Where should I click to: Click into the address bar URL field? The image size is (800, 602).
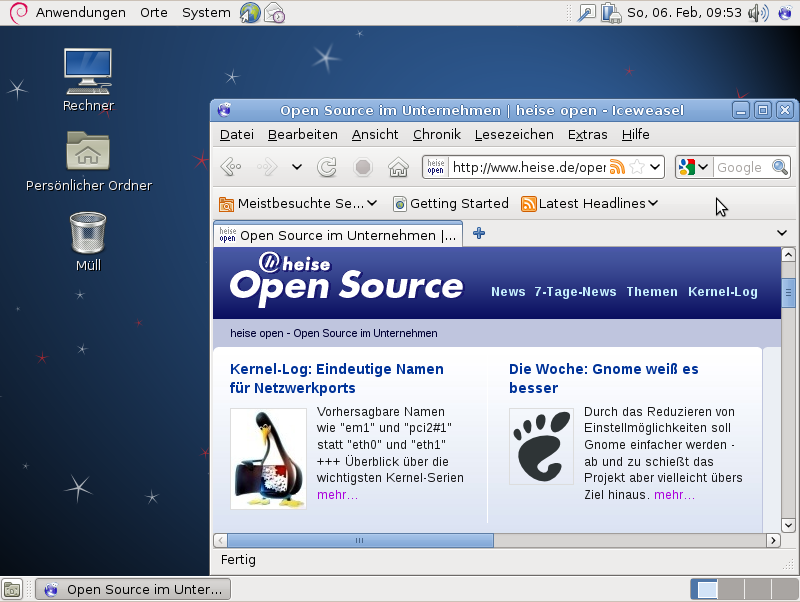(529, 167)
